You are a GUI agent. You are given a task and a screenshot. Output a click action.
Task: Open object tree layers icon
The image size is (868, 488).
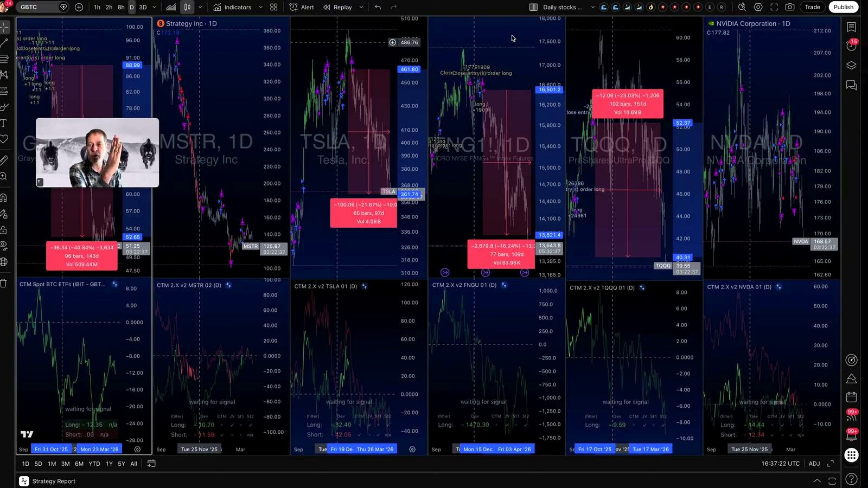(852, 66)
